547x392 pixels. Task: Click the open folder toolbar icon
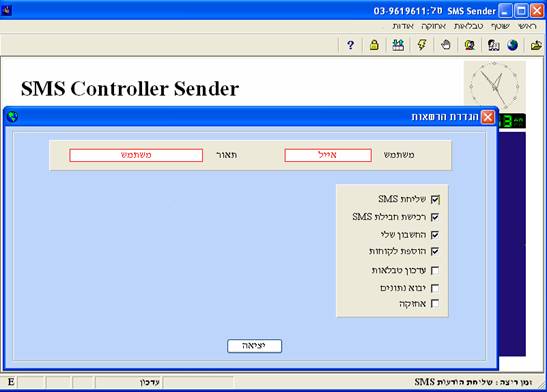[537, 45]
